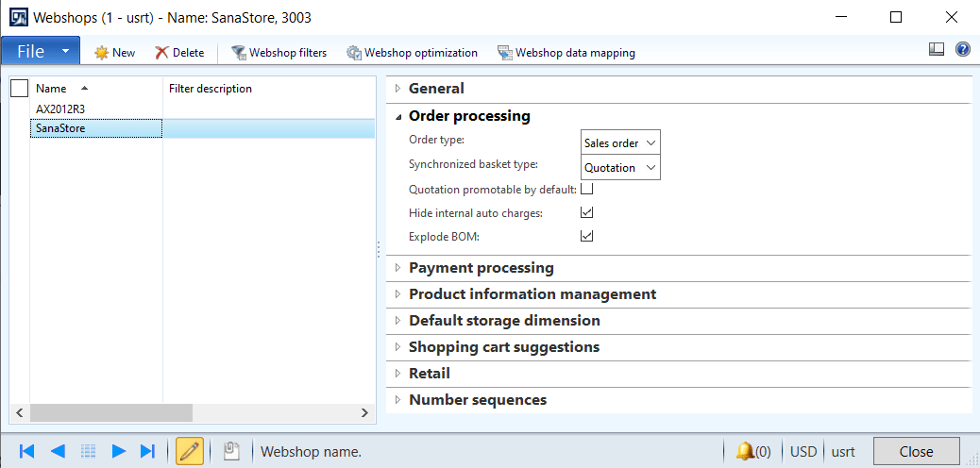Image resolution: width=980 pixels, height=468 pixels.
Task: Go to the first record arrow
Action: [x=26, y=451]
